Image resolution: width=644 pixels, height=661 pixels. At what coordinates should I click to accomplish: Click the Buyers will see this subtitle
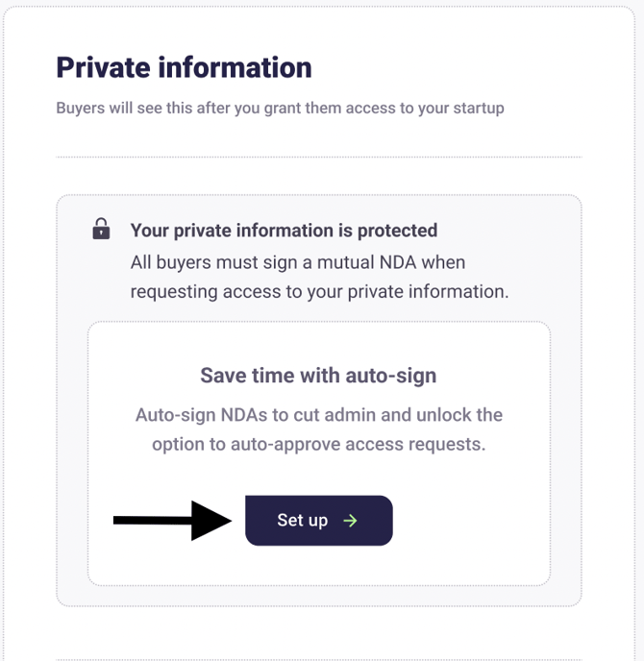(280, 108)
